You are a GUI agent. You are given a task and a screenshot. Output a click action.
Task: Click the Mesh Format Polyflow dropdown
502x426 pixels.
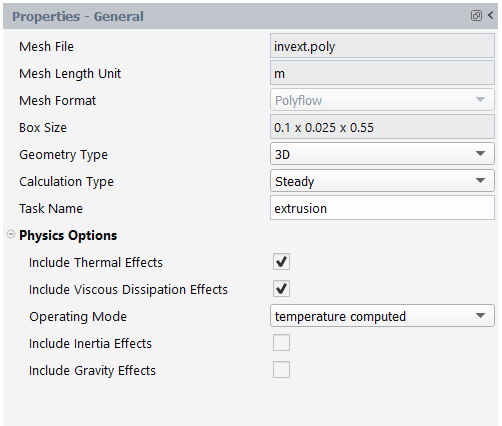pos(382,100)
